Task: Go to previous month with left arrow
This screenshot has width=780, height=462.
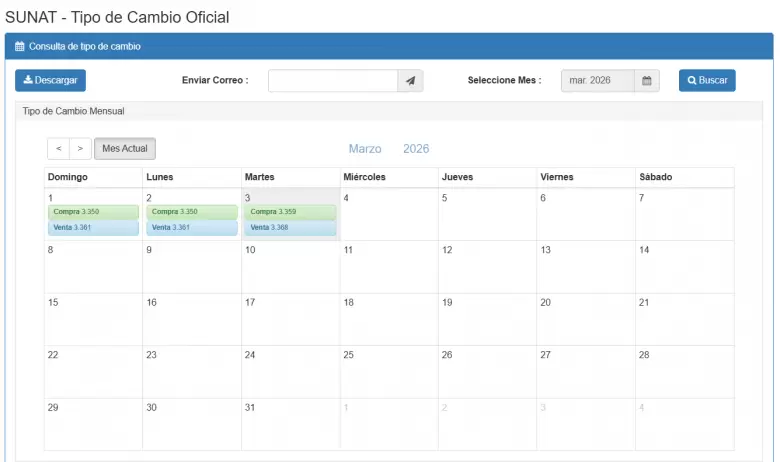Action: [58, 149]
